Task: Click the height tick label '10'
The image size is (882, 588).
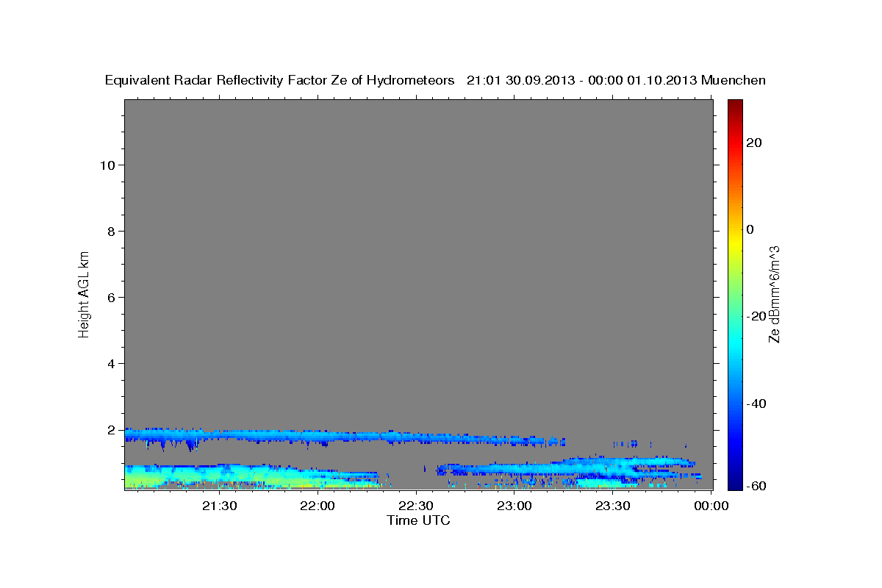Action: 108,165
